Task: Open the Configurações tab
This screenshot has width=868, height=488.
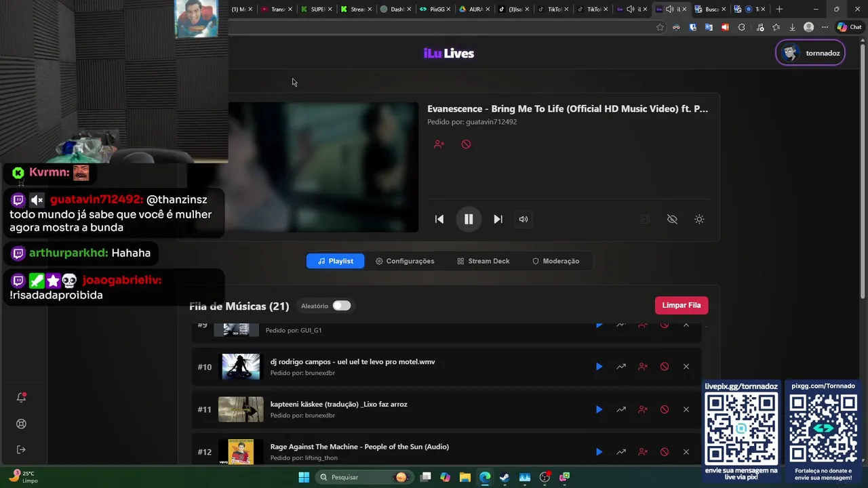Action: (405, 261)
